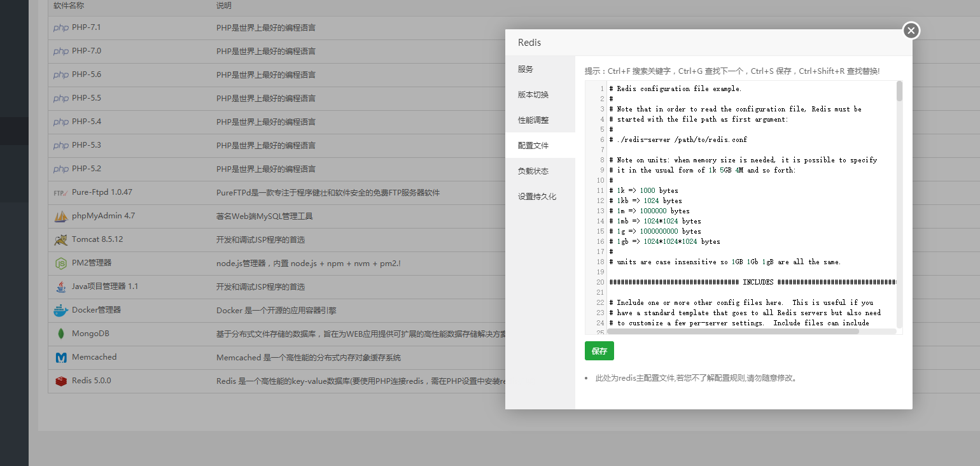Select the 配置文件 tab

(540, 145)
